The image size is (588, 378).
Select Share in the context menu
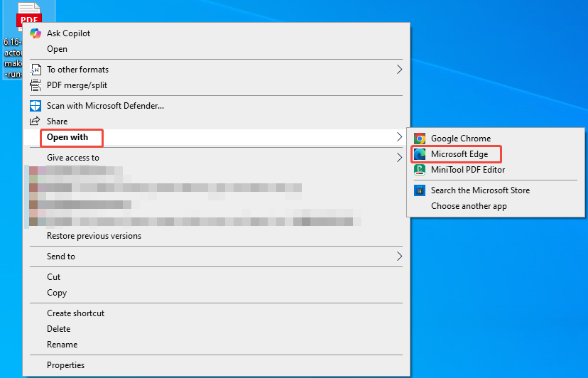click(x=216, y=121)
